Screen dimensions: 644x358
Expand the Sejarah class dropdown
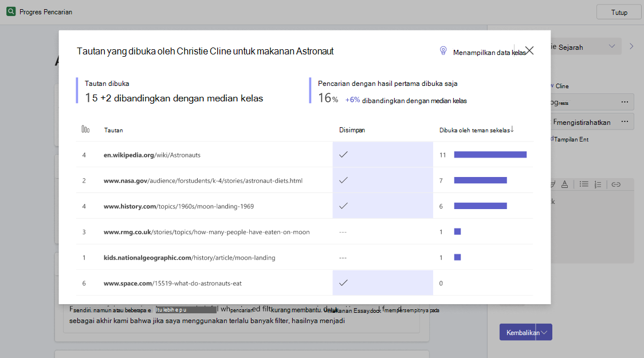coord(612,46)
